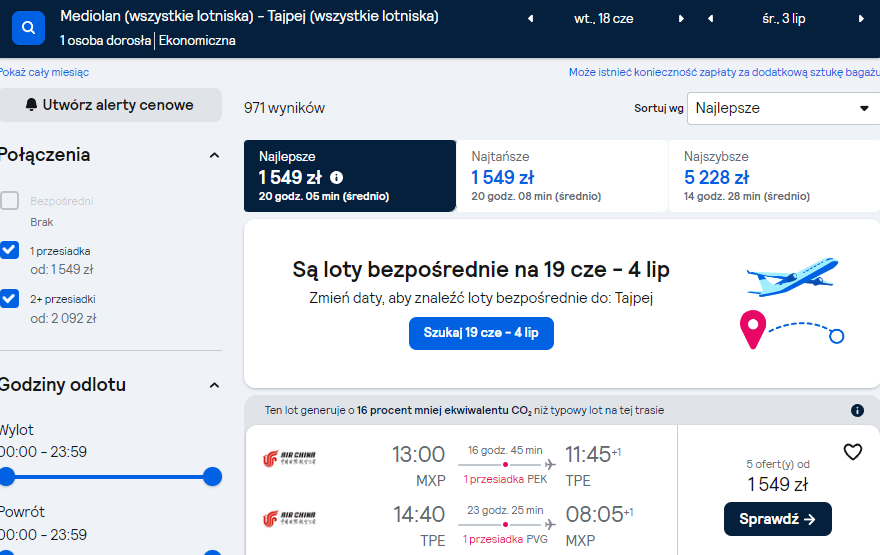The width and height of the screenshot is (880, 555).
Task: Click 1 osoba dorosła passenger text
Action: (106, 41)
